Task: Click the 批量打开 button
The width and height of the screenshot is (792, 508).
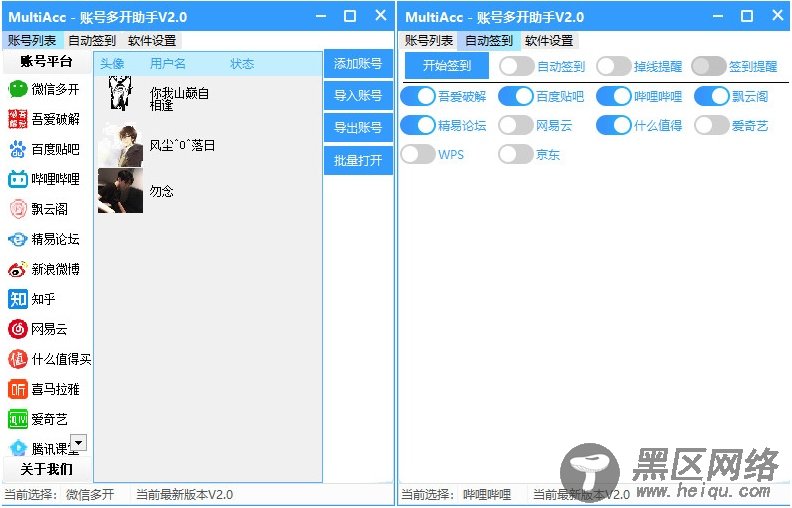Action: (x=358, y=161)
